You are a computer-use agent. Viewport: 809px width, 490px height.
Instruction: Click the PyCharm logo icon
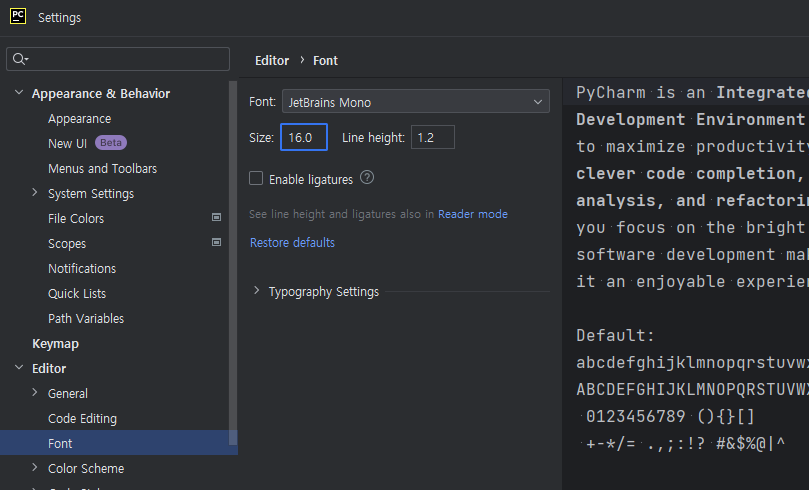pyautogui.click(x=18, y=17)
